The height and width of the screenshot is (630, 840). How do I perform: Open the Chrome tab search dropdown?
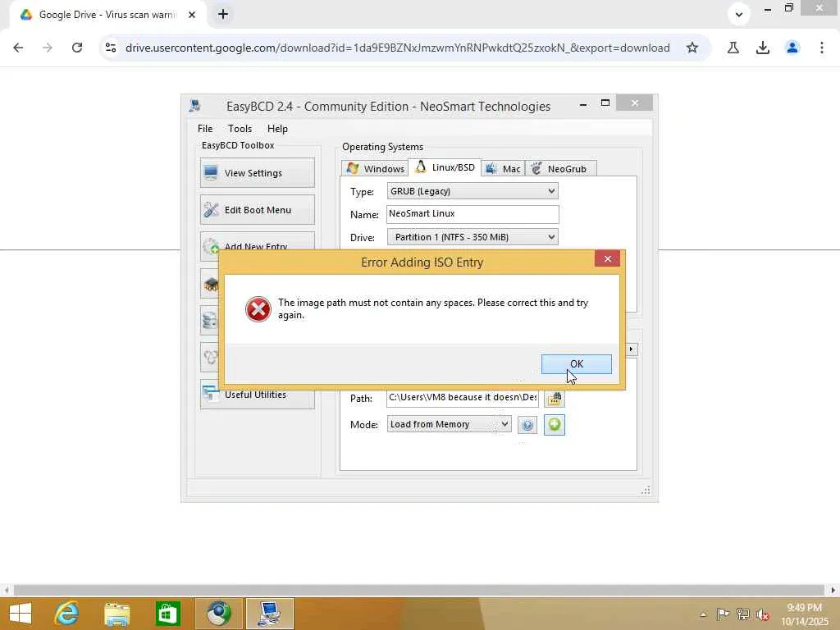(x=739, y=15)
